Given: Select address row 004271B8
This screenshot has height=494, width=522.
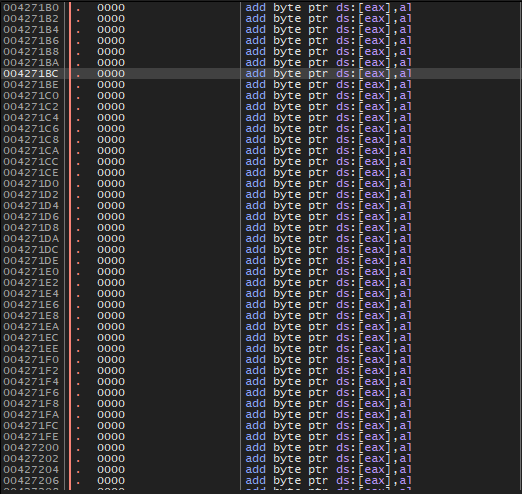Looking at the screenshot, I should [x=31, y=52].
